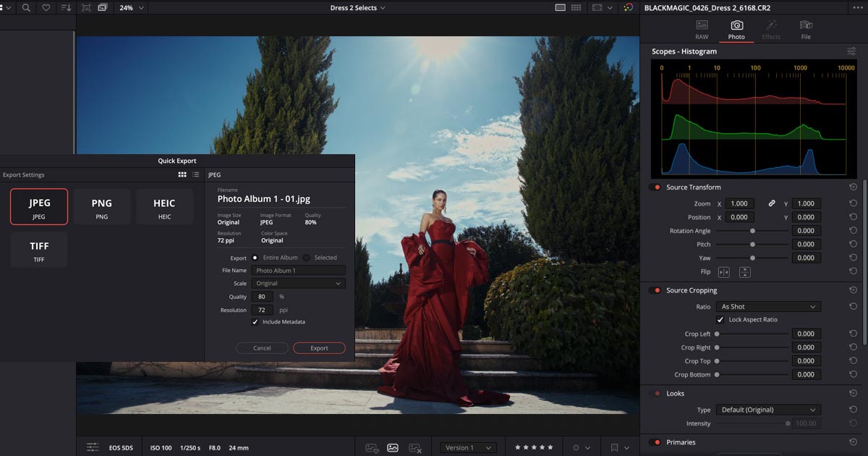Select the TIFF export preset
This screenshot has width=868, height=456.
click(39, 250)
